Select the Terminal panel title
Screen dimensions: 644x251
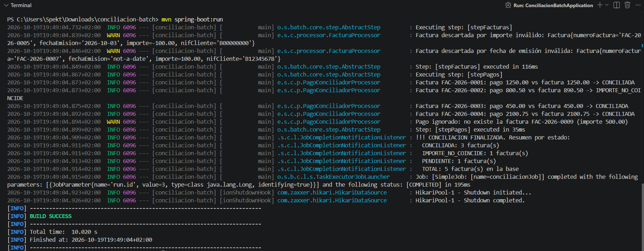(x=21, y=5)
